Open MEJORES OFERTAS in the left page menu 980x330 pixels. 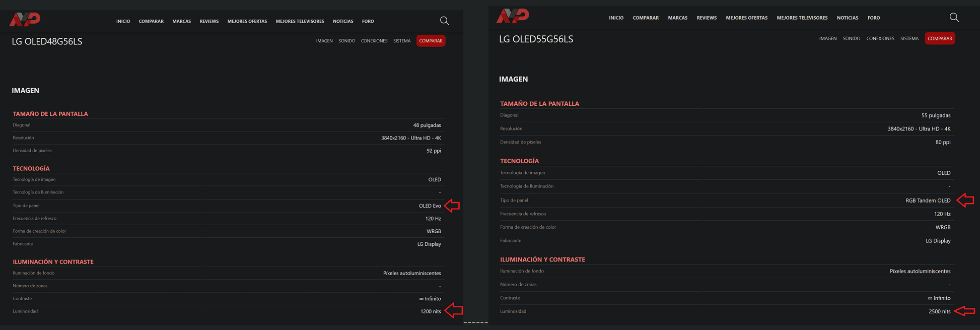[247, 21]
